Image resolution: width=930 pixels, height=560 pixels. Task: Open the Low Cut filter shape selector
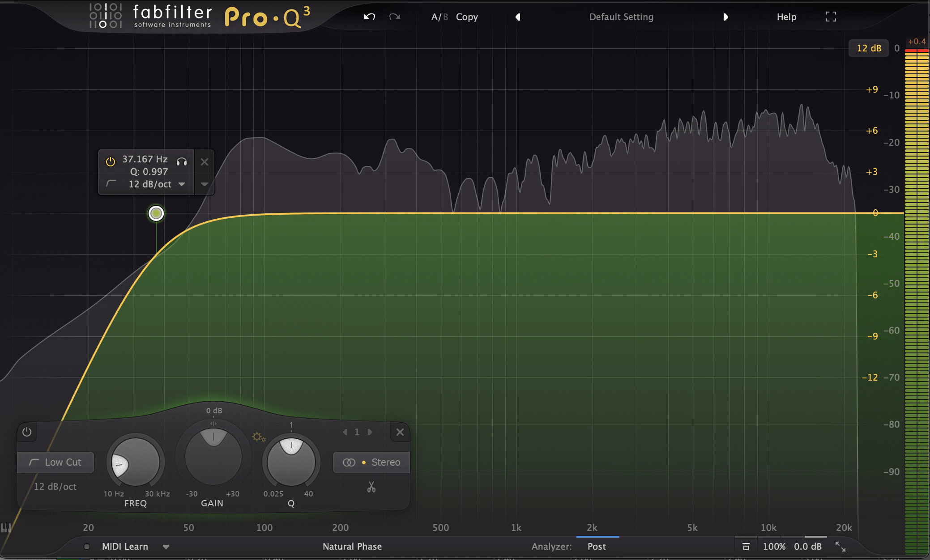coord(55,462)
